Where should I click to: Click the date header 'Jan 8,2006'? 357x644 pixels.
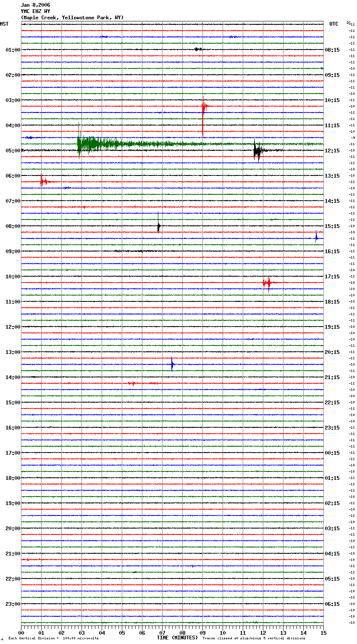click(x=35, y=5)
